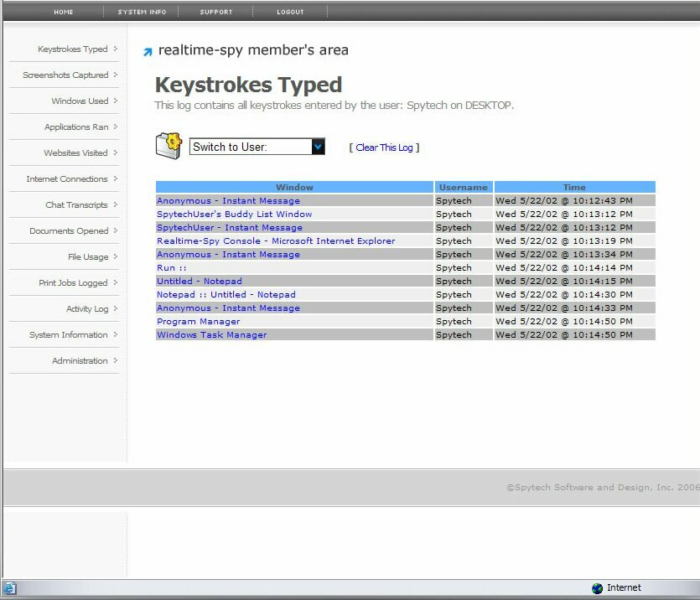The height and width of the screenshot is (600, 700).
Task: Open SpytechUser's Buddy List Window entry
Action: click(x=234, y=215)
